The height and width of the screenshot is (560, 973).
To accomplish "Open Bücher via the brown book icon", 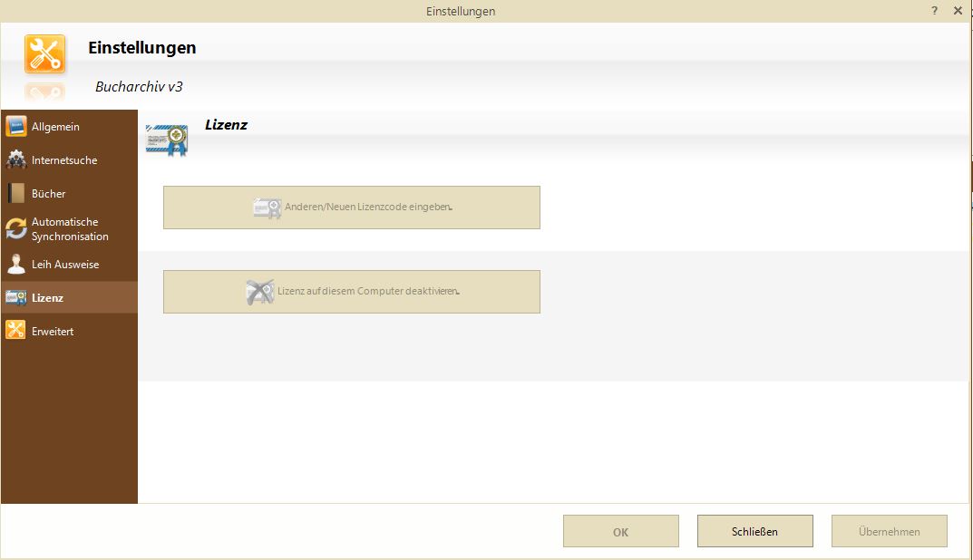I will (16, 194).
